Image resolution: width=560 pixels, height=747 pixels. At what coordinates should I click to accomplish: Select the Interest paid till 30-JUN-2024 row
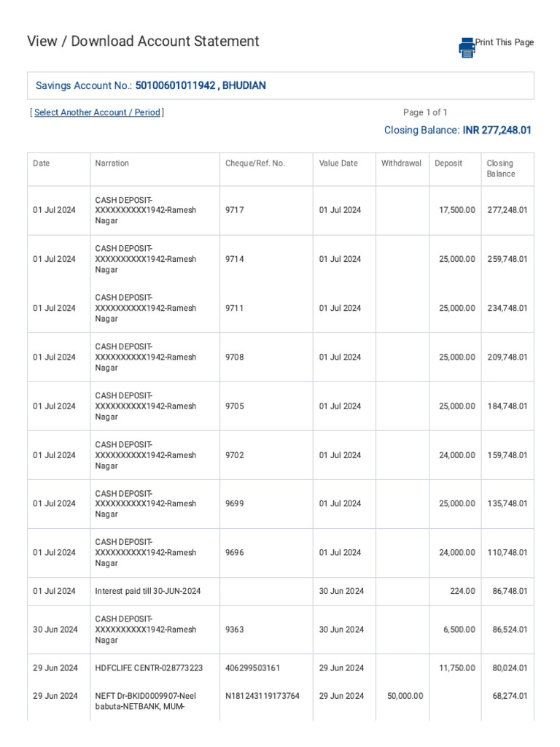point(148,591)
